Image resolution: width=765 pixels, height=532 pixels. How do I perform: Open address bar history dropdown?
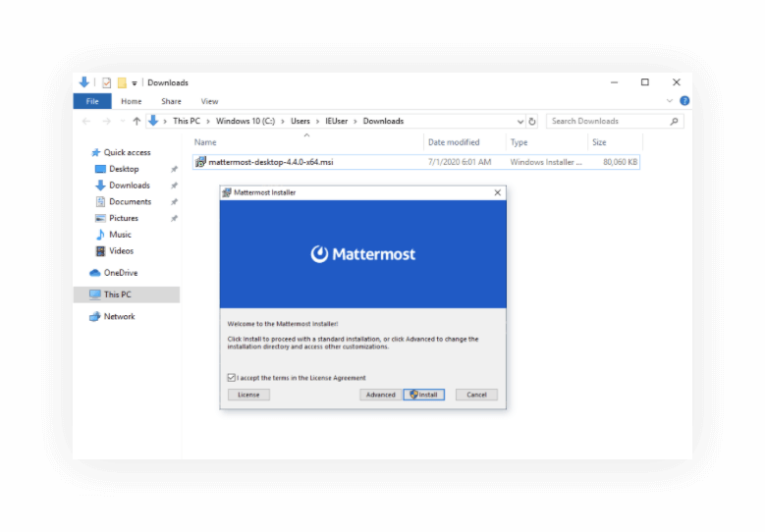pyautogui.click(x=520, y=122)
